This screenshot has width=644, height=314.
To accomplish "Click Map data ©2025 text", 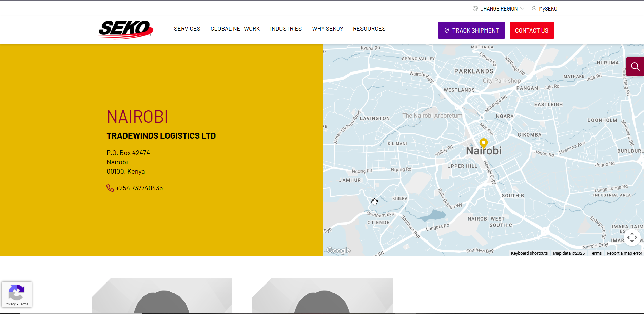I will [x=569, y=253].
